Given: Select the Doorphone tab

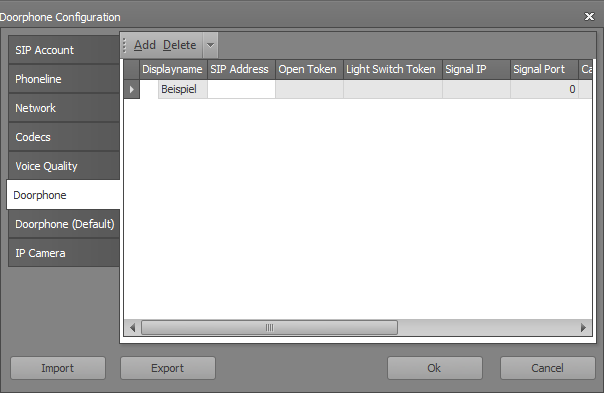Looking at the screenshot, I should (64, 195).
